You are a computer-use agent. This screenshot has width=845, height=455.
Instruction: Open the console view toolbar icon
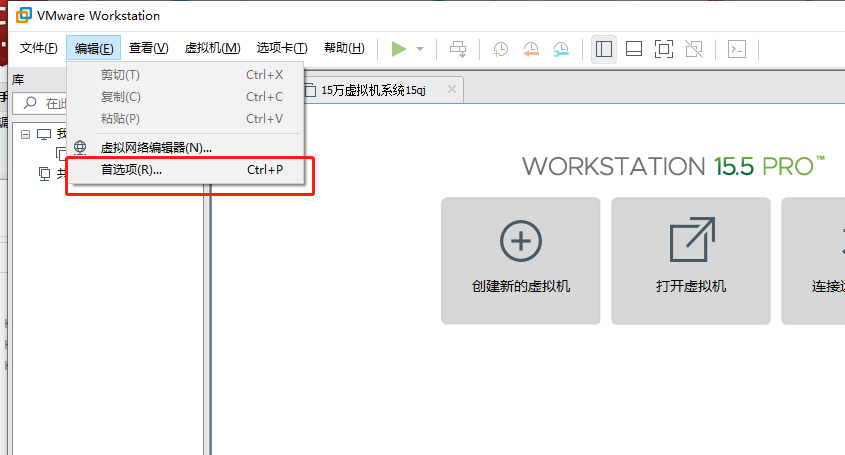(737, 49)
